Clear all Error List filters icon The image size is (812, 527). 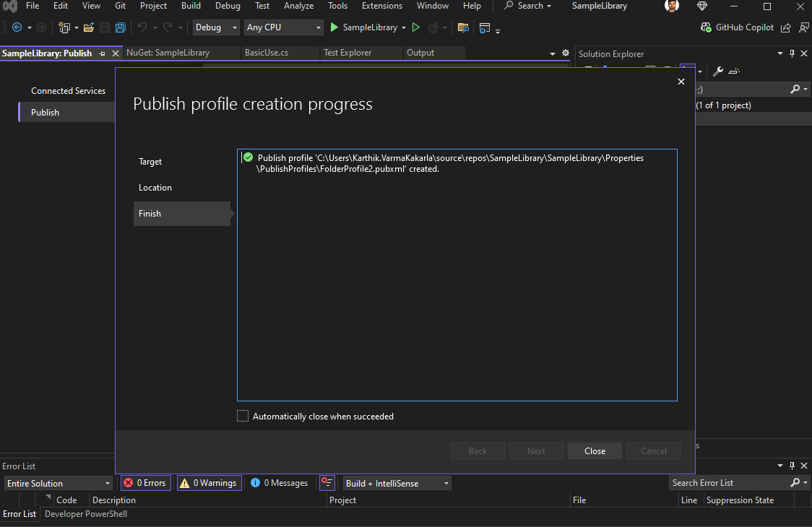point(327,482)
